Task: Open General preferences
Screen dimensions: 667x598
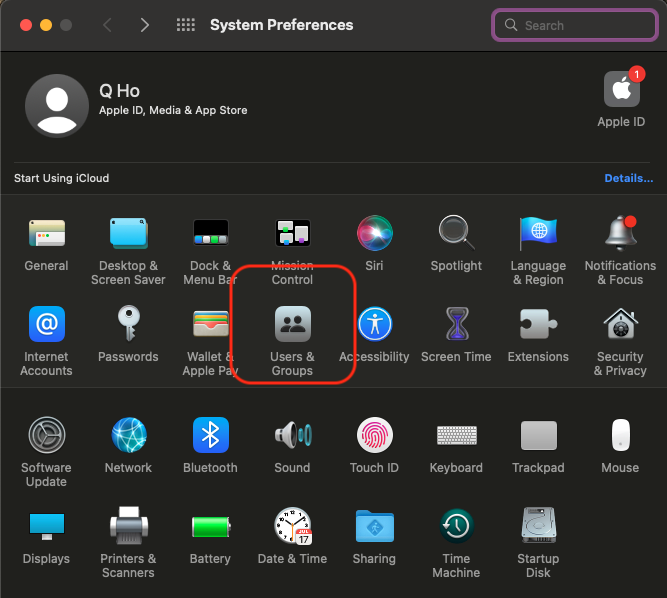Action: (47, 233)
